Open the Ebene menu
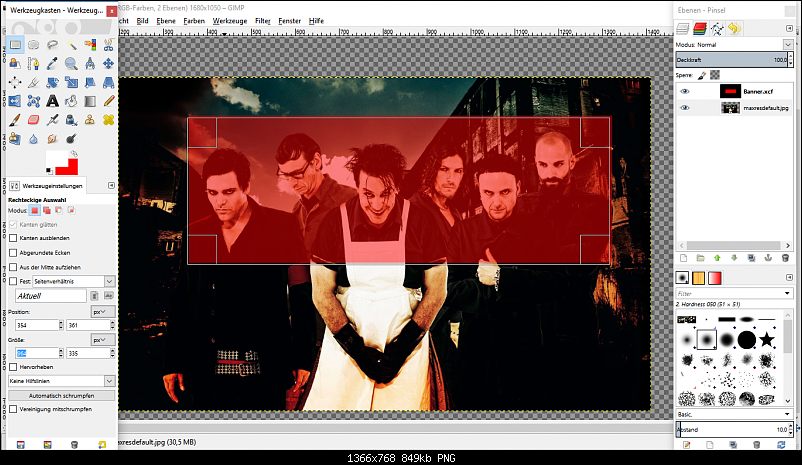Viewport: 802px width, 465px height. (x=166, y=21)
